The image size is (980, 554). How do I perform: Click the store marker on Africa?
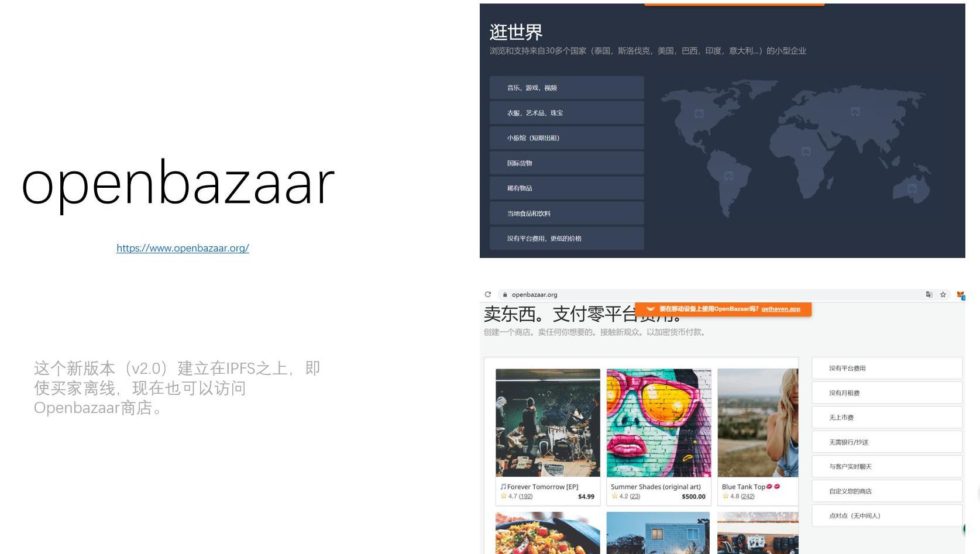(806, 151)
